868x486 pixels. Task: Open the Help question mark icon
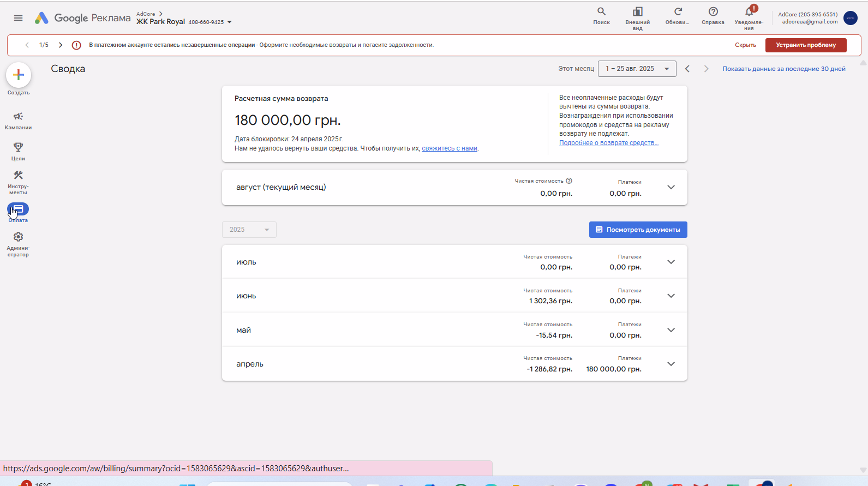[x=713, y=11]
